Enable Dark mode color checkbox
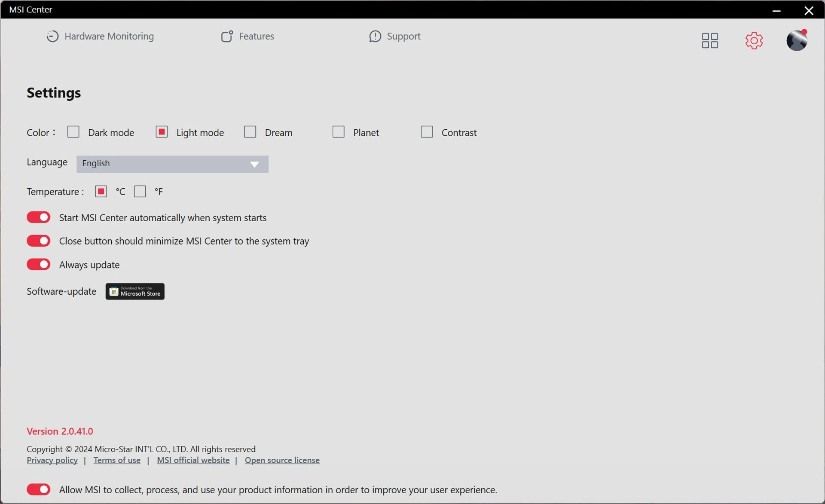Screen dimensions: 825x504 pyautogui.click(x=73, y=131)
